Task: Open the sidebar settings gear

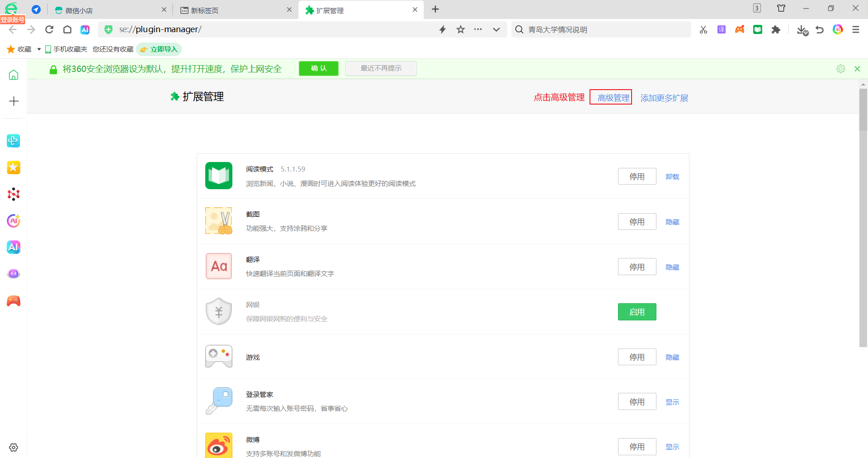Action: [14, 447]
